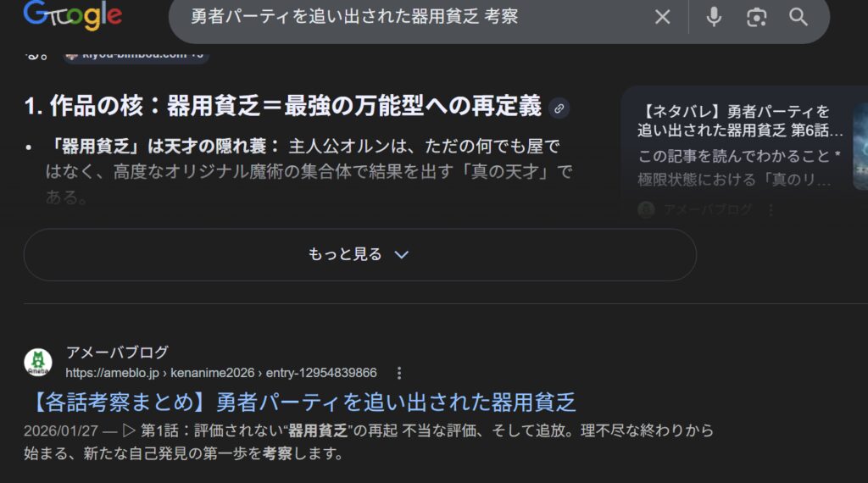Open the source card's three-dot options menu
Image resolution: width=868 pixels, height=483 pixels.
point(771,209)
